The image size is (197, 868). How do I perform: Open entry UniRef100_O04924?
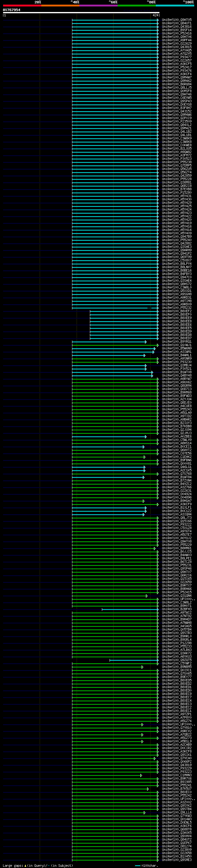[177, 494]
